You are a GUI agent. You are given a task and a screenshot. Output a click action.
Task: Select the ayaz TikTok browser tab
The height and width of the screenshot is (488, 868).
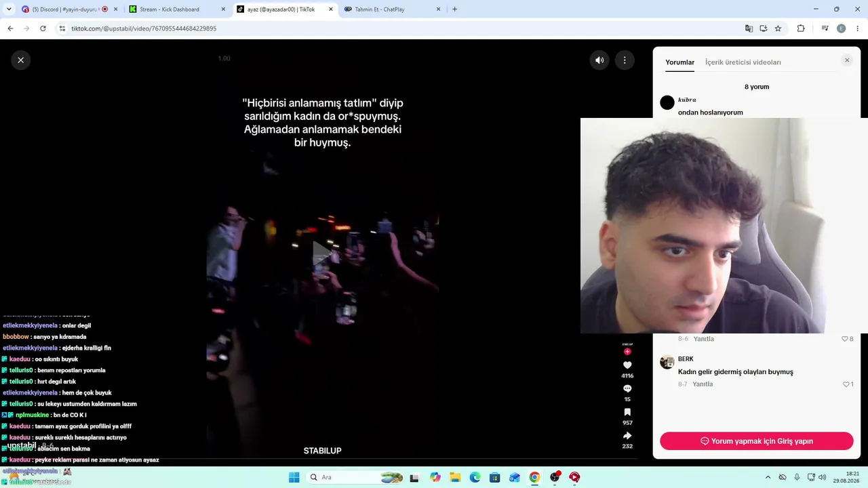coord(284,9)
